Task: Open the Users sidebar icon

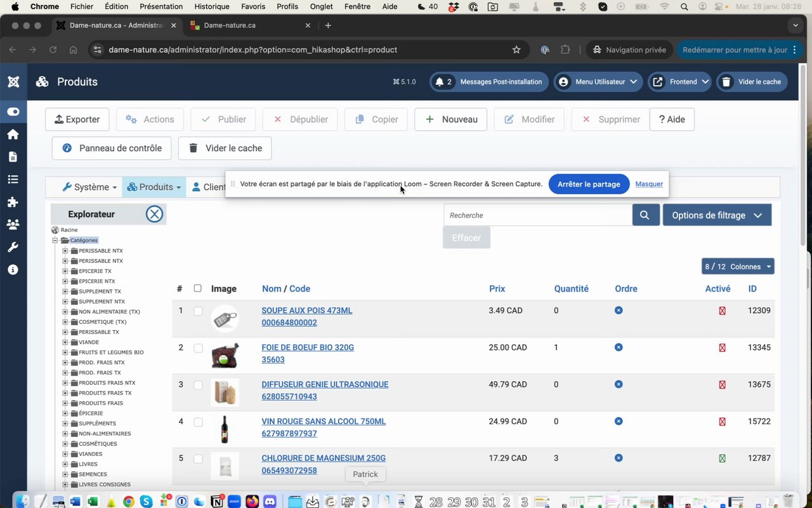Action: [13, 224]
